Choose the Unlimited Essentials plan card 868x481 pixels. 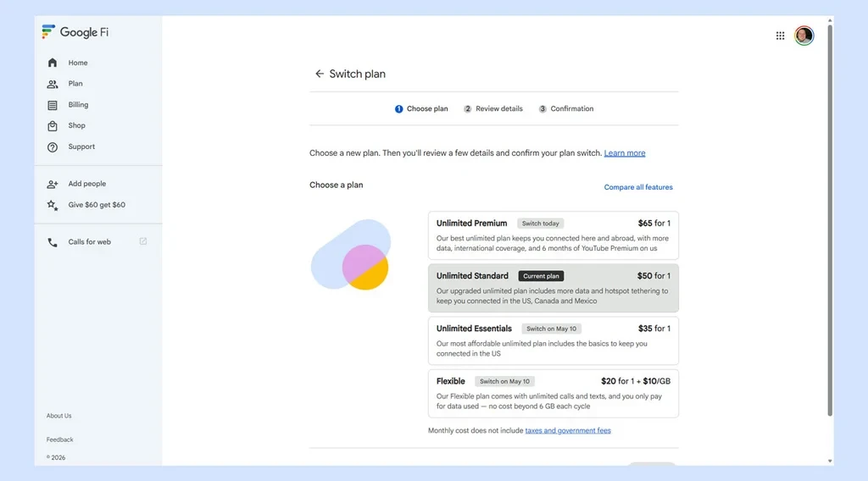[553, 340]
